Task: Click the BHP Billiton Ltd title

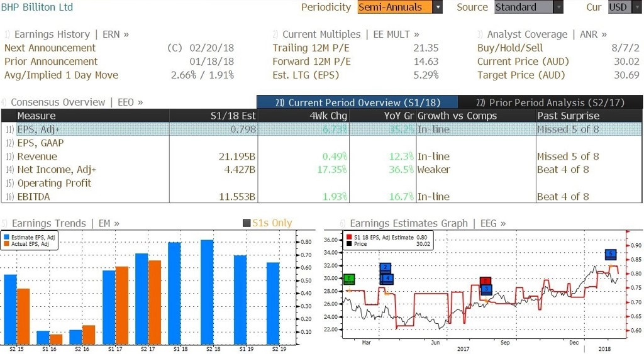Action: [x=37, y=7]
